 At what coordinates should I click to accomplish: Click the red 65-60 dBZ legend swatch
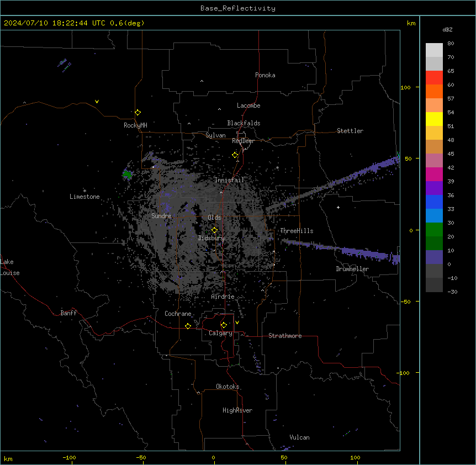click(434, 78)
